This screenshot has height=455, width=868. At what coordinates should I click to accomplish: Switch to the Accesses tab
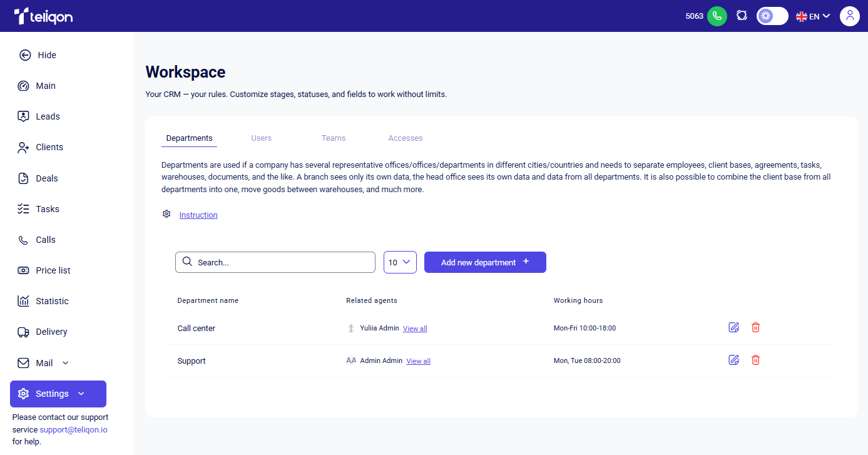point(405,138)
